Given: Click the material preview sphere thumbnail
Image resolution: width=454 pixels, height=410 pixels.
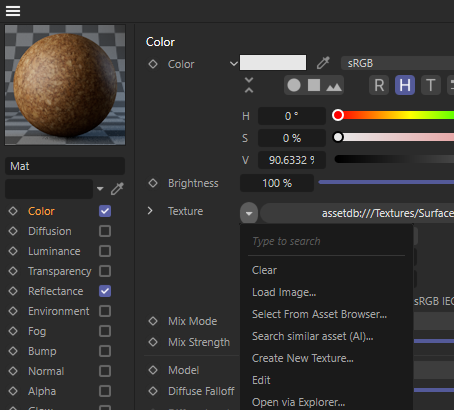Looking at the screenshot, I should pyautogui.click(x=65, y=85).
